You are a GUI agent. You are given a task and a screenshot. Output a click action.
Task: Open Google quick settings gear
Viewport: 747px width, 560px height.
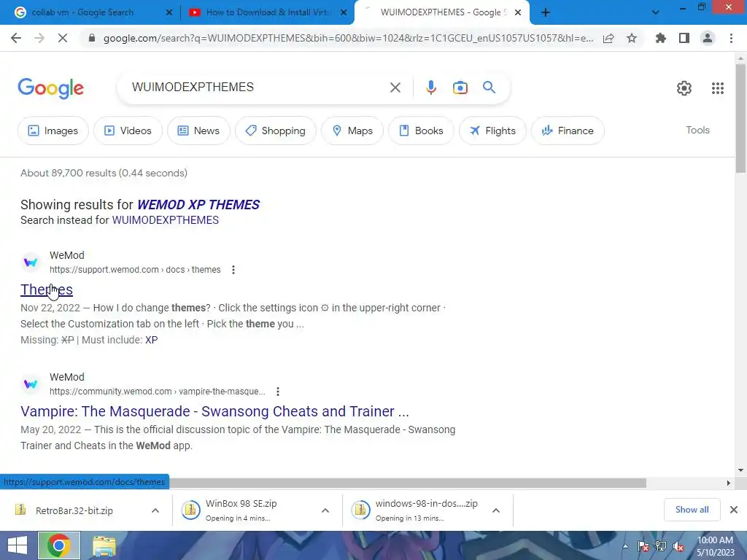click(684, 88)
